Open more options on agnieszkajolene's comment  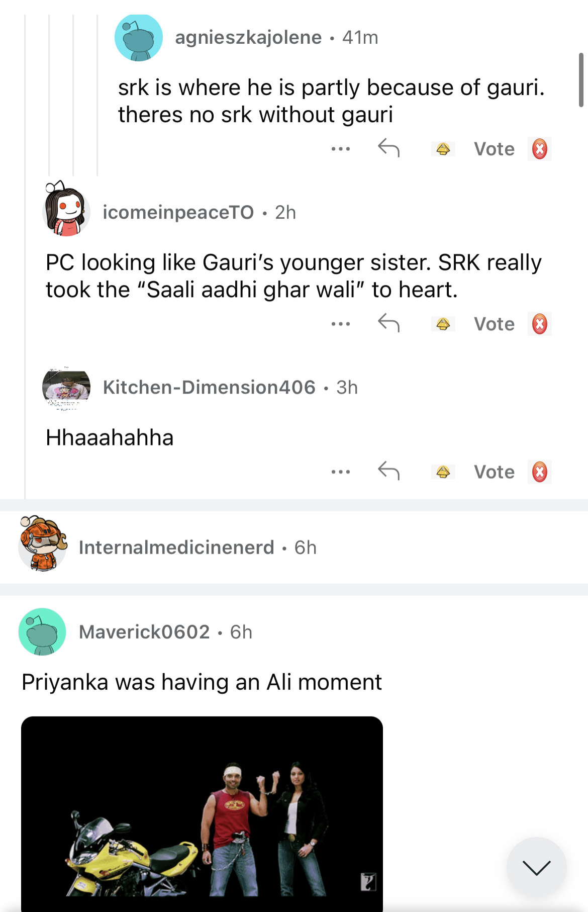(x=341, y=149)
